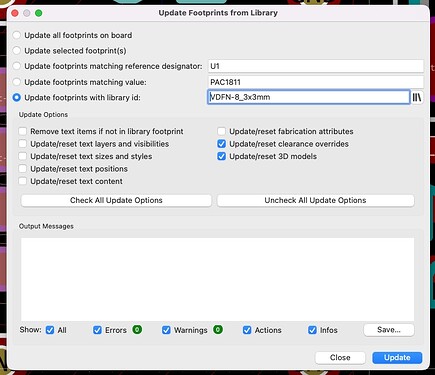The height and width of the screenshot is (375, 435).
Task: Select Update footprints with library id
Action: [x=16, y=98]
